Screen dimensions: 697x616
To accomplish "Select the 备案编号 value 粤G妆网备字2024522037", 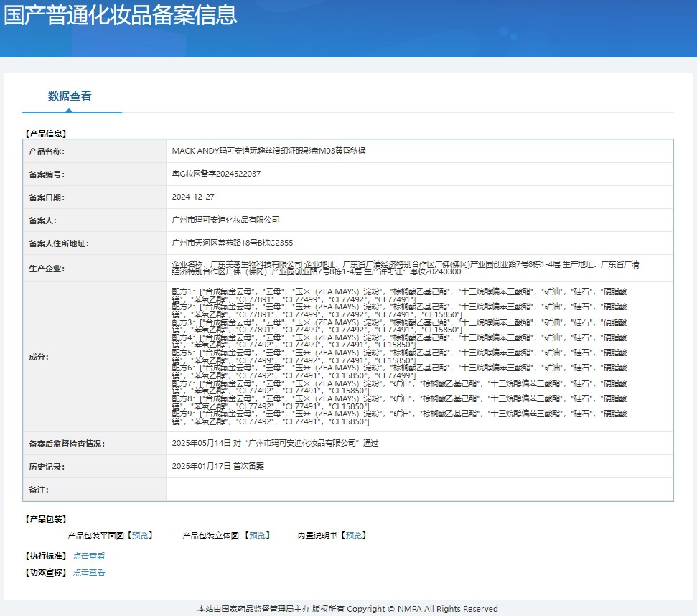I will (216, 174).
